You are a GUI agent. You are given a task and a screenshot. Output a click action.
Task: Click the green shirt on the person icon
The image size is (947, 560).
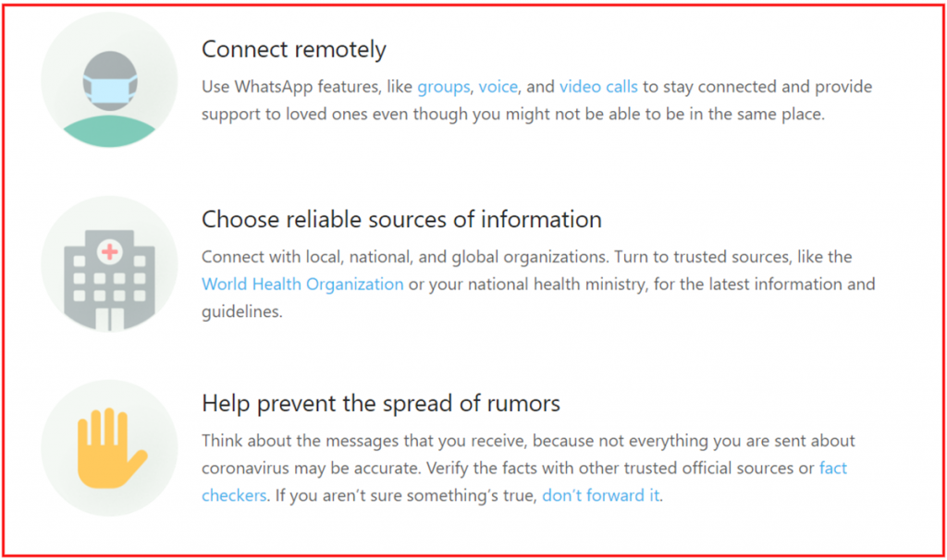[x=109, y=132]
